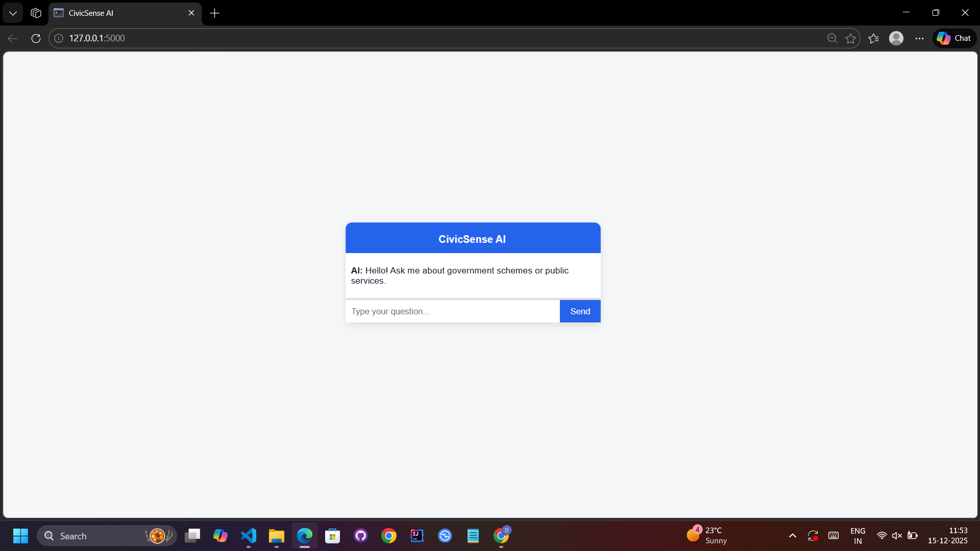The width and height of the screenshot is (980, 551).
Task: Show hidden system tray icons chevron
Action: tap(792, 536)
